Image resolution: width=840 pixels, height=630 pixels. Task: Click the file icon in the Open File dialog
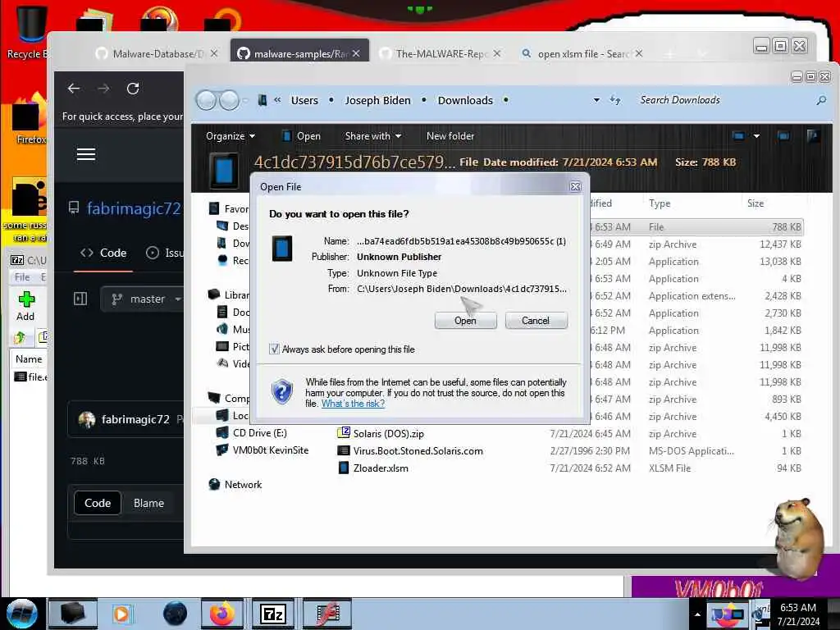pos(282,249)
